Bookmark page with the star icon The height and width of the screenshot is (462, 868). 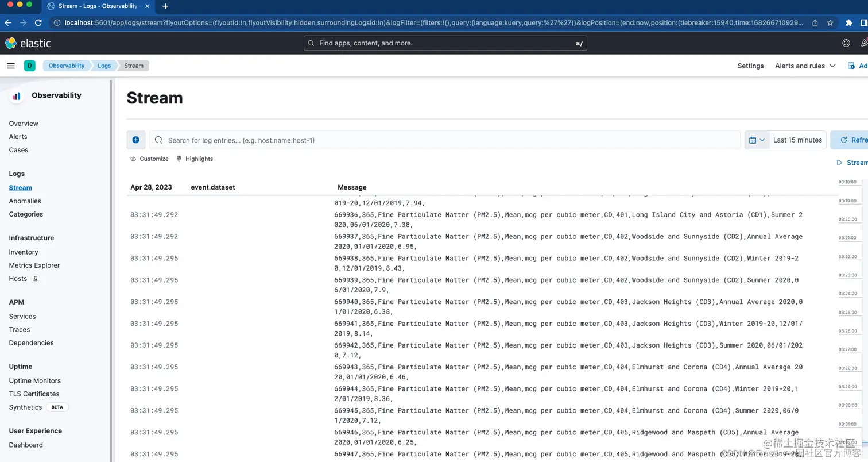coord(830,23)
